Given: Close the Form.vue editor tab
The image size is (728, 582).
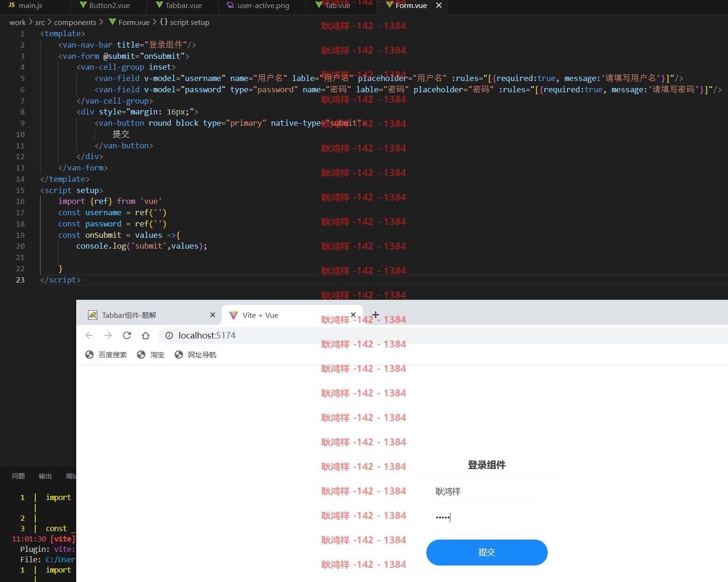Looking at the screenshot, I should coord(439,5).
